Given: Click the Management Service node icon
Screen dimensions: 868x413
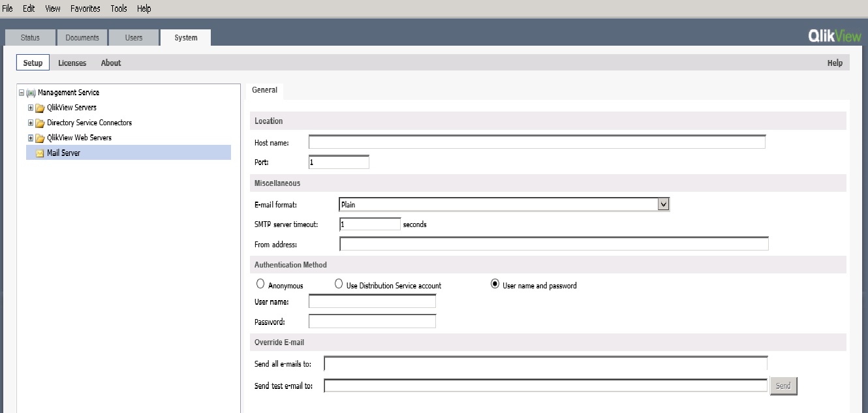Looking at the screenshot, I should tap(31, 93).
